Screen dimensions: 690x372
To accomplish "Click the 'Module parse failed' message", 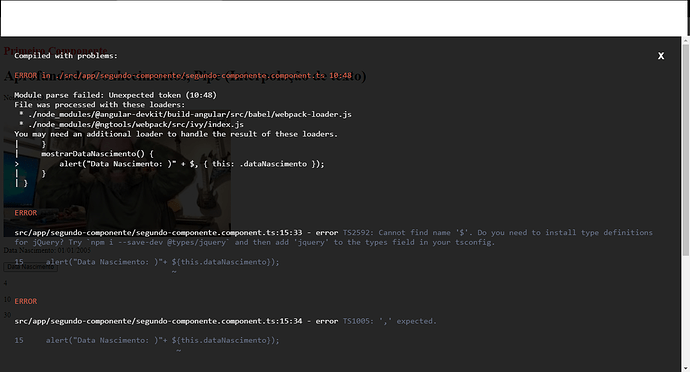I will tap(115, 95).
